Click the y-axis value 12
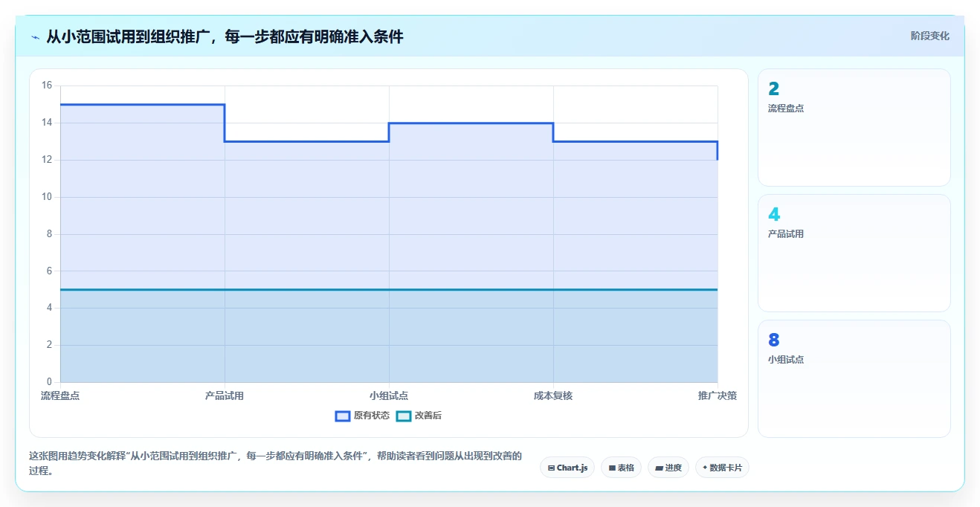980x507 pixels. click(x=46, y=160)
